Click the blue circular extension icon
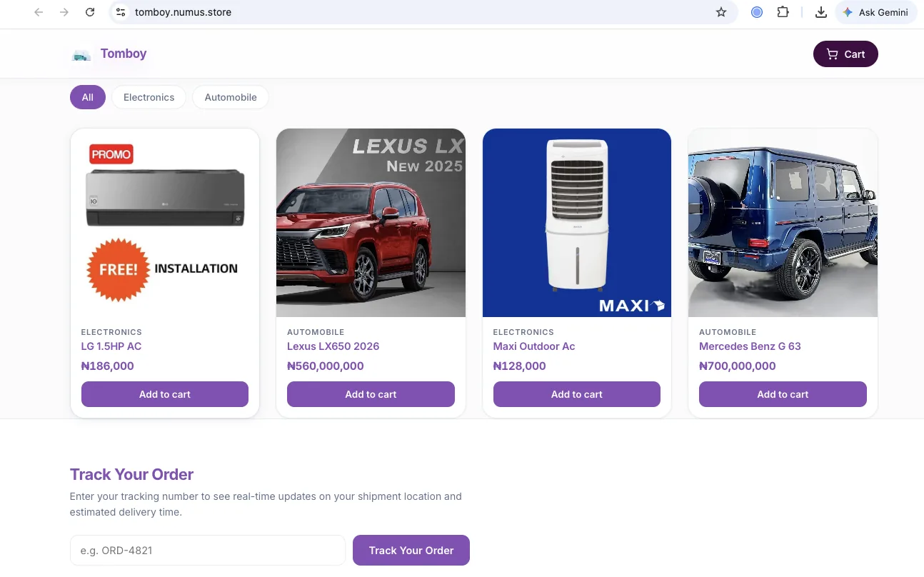This screenshot has height=577, width=924. (757, 12)
